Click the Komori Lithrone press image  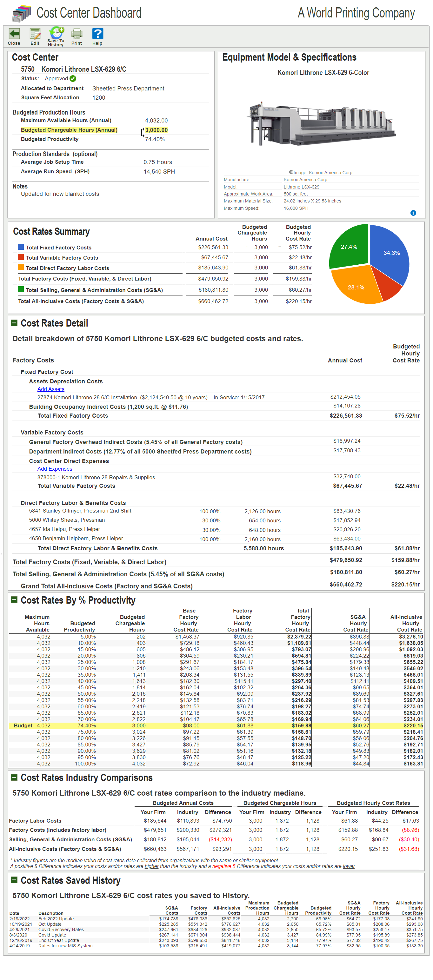[x=323, y=124]
